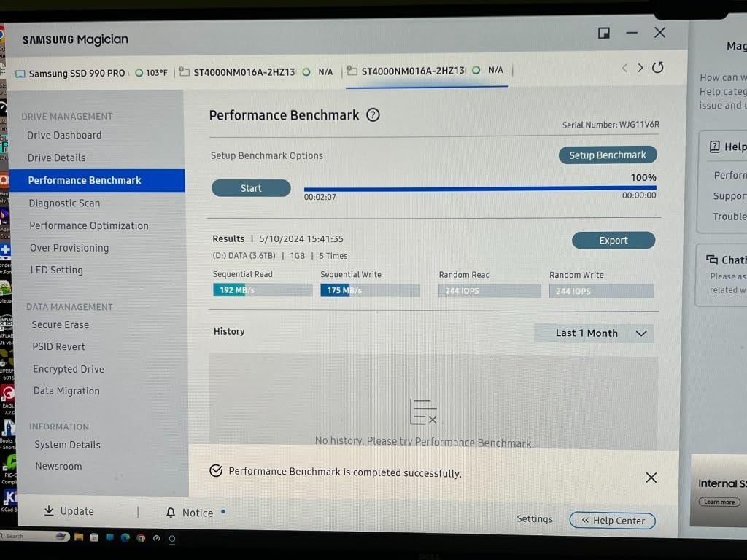The width and height of the screenshot is (747, 560).
Task: Open Settings
Action: tap(535, 519)
